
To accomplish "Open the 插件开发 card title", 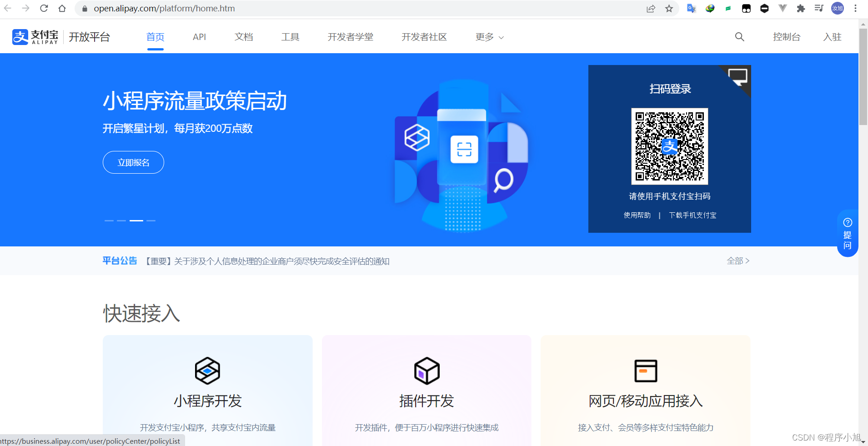I will [426, 401].
